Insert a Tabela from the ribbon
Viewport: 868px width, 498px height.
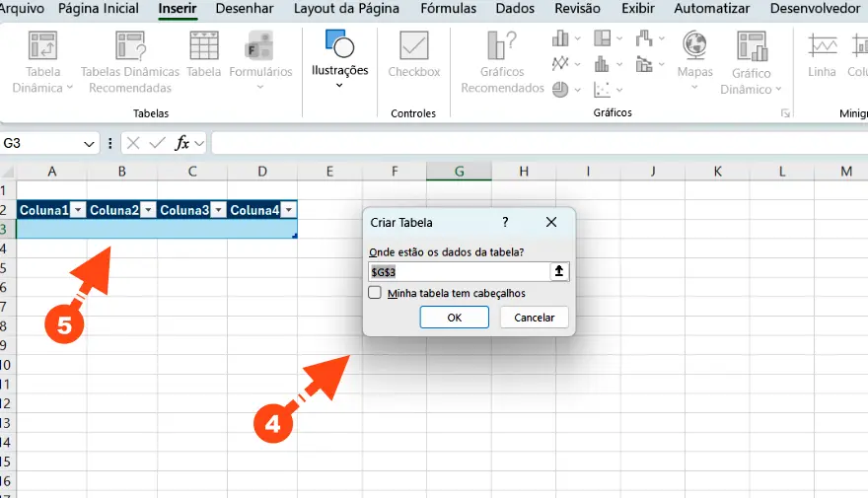coord(204,54)
